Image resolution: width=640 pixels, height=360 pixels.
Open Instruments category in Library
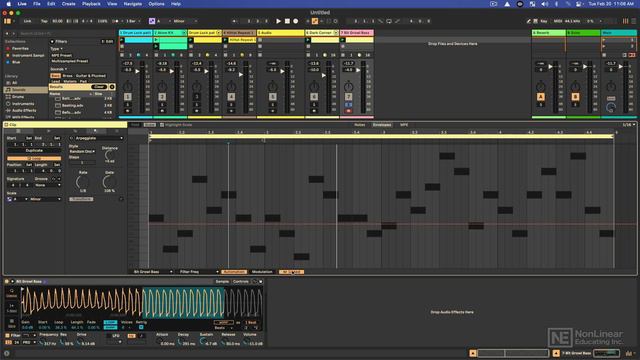click(x=23, y=104)
